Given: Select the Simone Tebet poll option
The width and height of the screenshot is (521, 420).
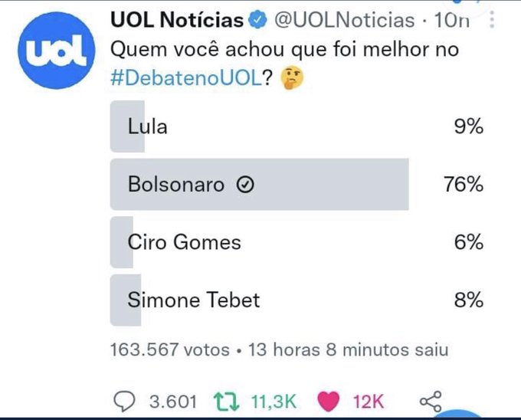Looking at the screenshot, I should pyautogui.click(x=193, y=300).
